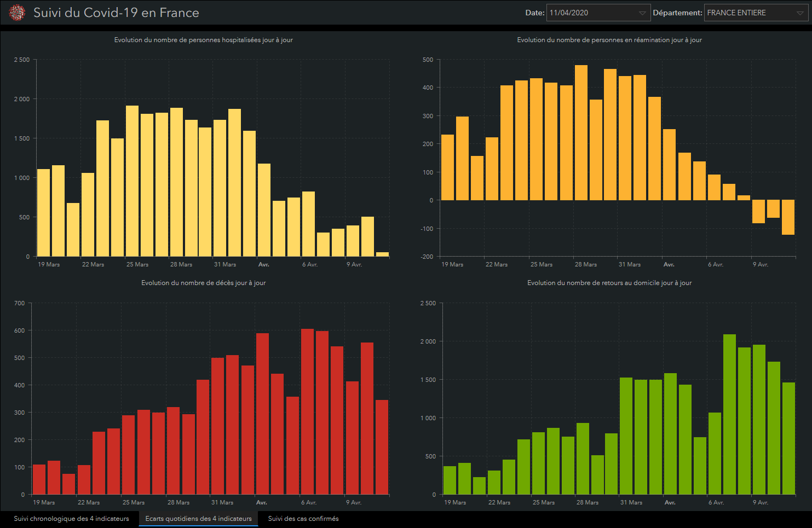Screen dimensions: 812x528
Task: Click the hospitalisées chart title text
Action: [x=203, y=40]
